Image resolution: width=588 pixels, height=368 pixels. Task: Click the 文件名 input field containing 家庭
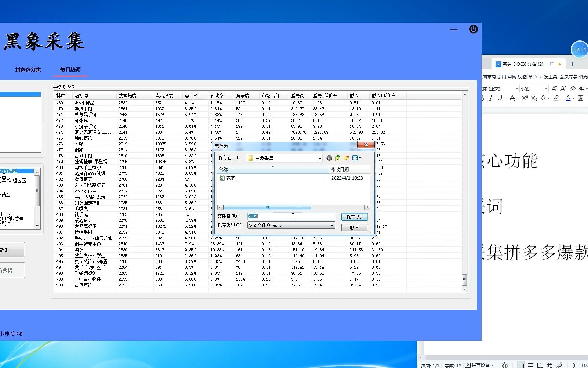click(x=291, y=216)
